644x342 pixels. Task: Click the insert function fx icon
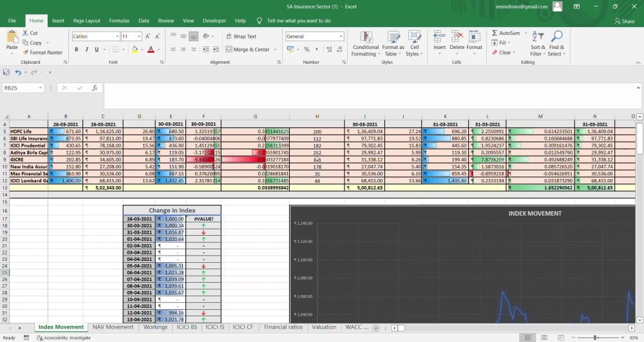[95, 88]
